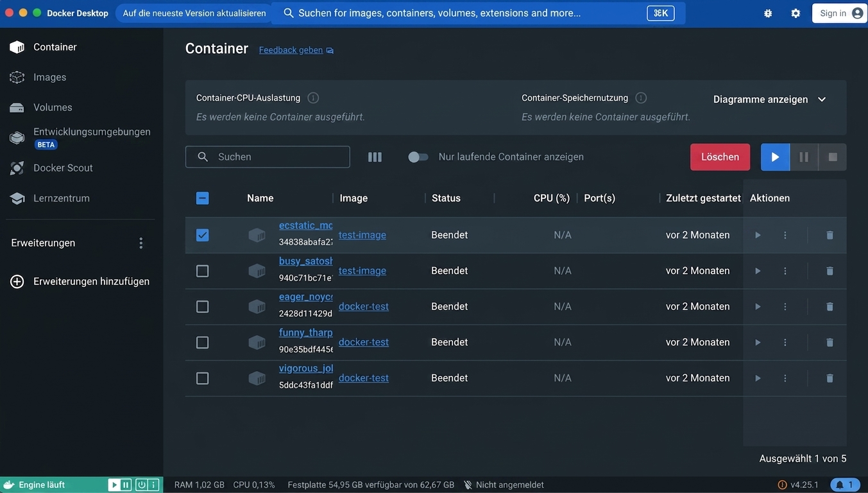This screenshot has width=868, height=493.
Task: Open docker-test link in vigorous_jol row
Action: tap(364, 378)
